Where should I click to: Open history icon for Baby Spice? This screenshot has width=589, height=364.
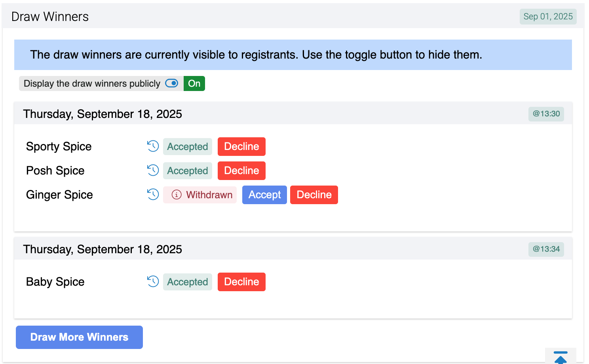click(x=153, y=281)
